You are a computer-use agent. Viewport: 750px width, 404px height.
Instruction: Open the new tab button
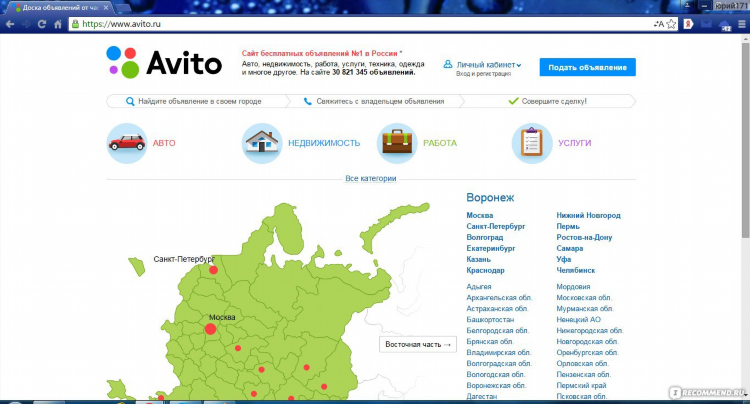pos(122,8)
